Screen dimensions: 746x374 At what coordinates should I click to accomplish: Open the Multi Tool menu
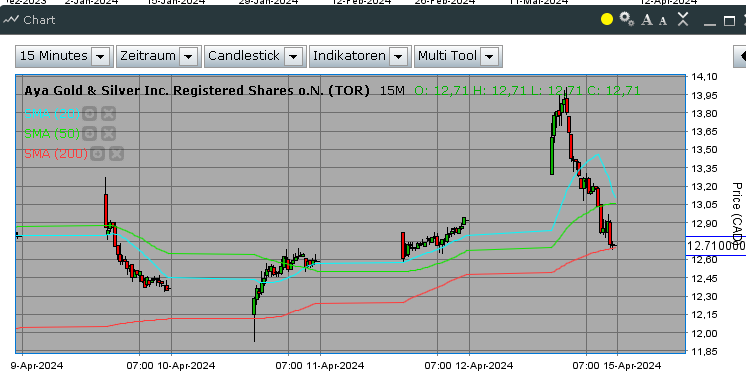tap(458, 57)
